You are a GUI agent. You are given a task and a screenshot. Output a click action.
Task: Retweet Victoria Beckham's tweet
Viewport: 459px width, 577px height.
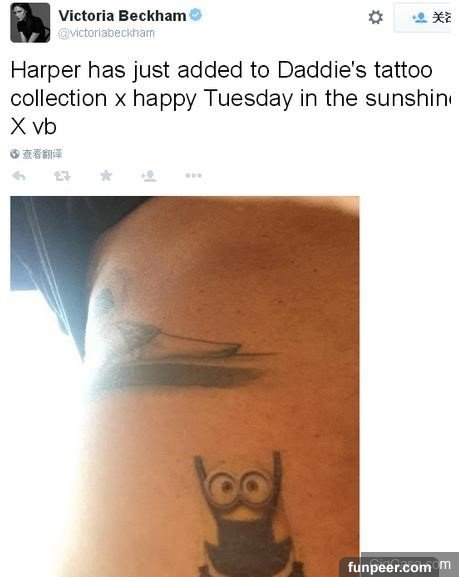tap(62, 176)
